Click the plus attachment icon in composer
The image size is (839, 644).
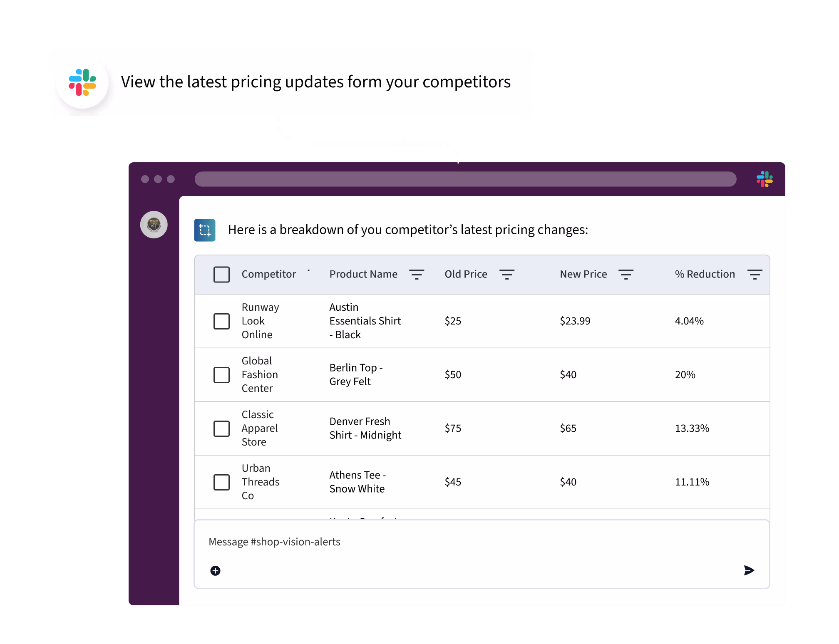click(215, 571)
